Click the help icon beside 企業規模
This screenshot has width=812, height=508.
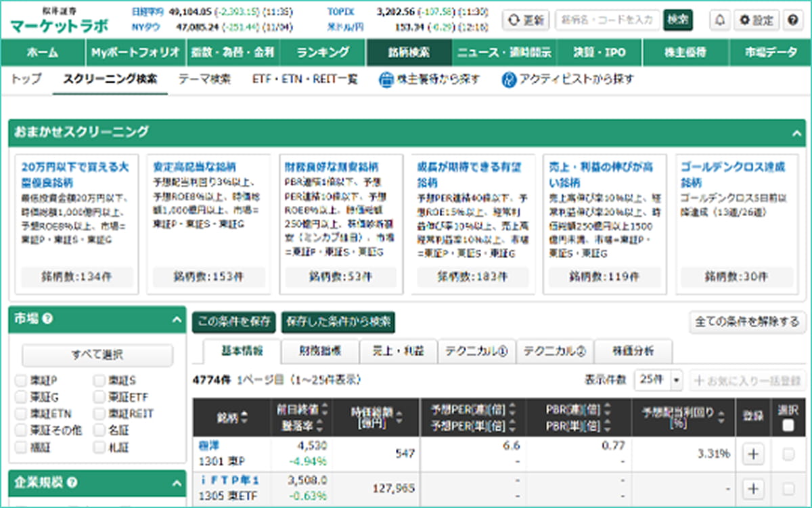tap(72, 483)
